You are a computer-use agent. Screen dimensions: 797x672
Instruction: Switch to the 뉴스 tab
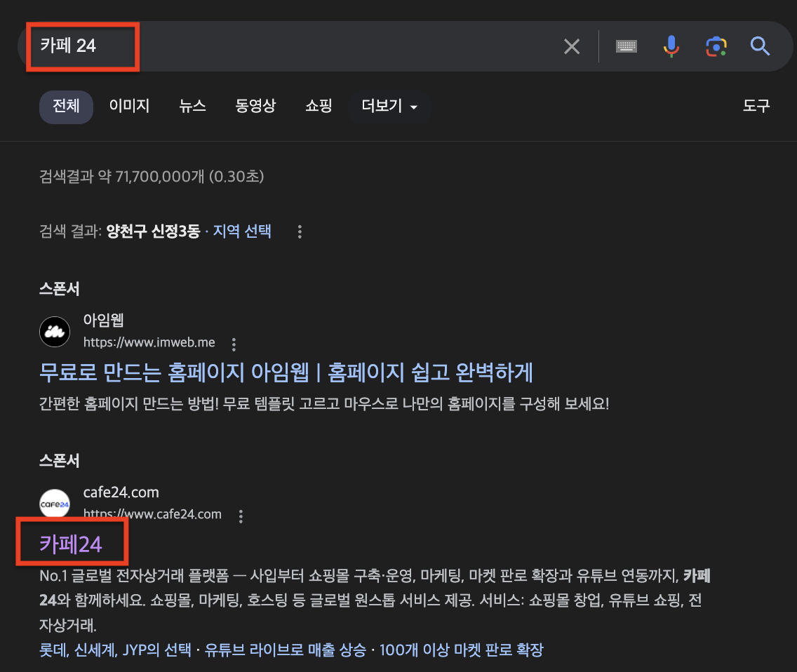(193, 106)
